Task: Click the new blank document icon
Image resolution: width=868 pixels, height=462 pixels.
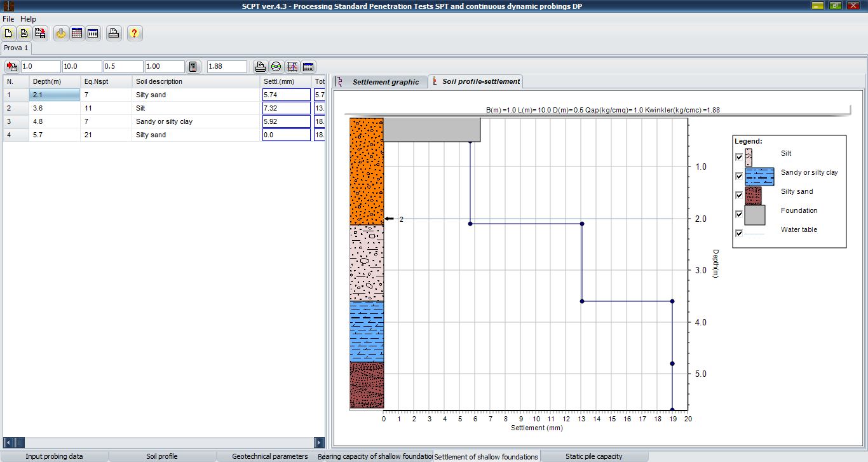Action: pyautogui.click(x=9, y=34)
